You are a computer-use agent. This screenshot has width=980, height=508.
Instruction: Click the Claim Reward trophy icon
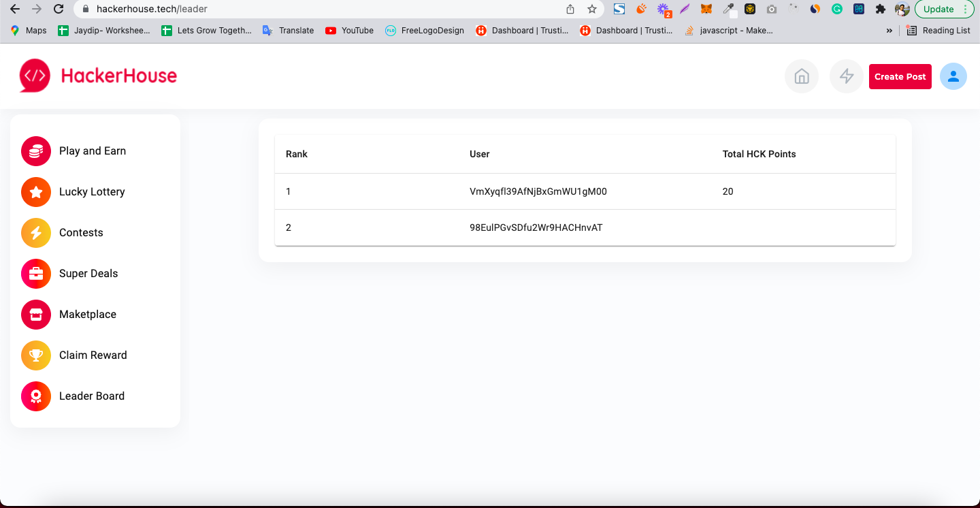pos(35,355)
